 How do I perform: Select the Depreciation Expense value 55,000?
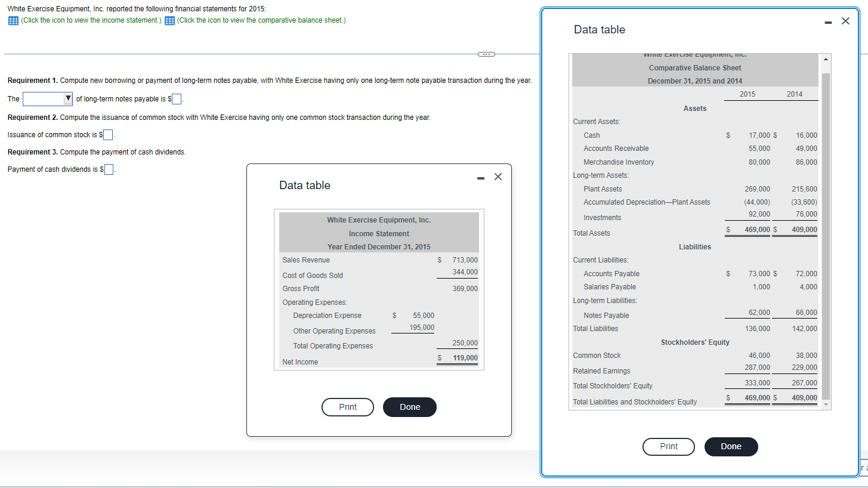(x=423, y=316)
